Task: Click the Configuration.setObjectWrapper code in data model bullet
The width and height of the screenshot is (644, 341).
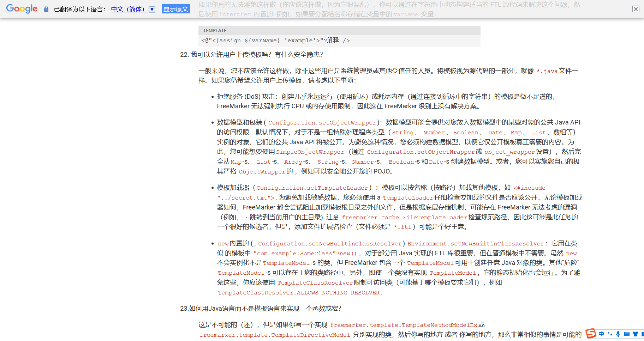Action: pyautogui.click(x=322, y=123)
